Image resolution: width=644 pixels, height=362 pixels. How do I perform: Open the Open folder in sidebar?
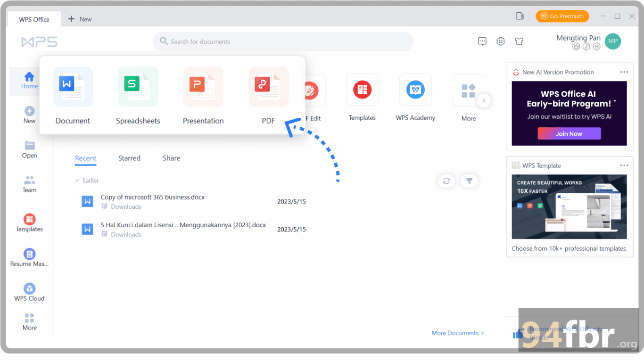29,149
